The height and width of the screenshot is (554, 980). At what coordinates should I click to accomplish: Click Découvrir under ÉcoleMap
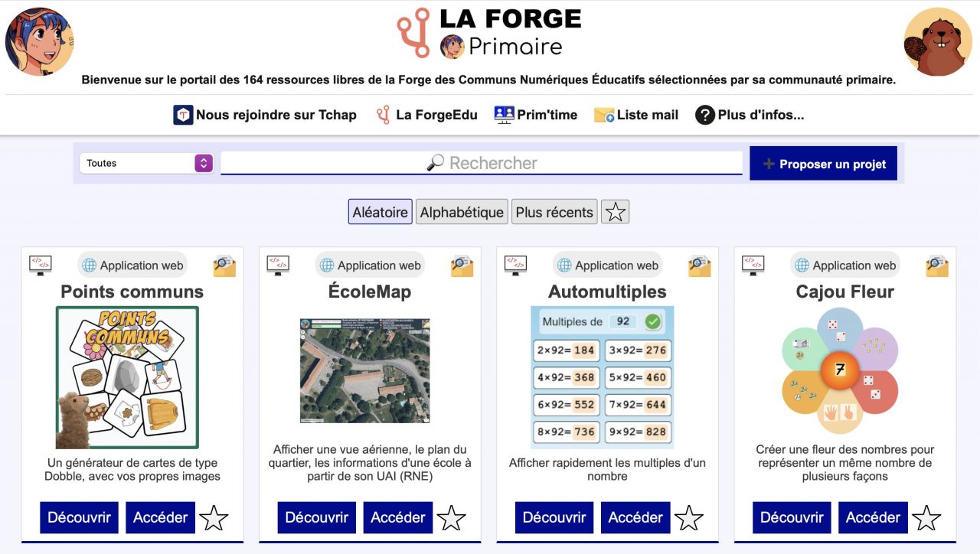315,517
